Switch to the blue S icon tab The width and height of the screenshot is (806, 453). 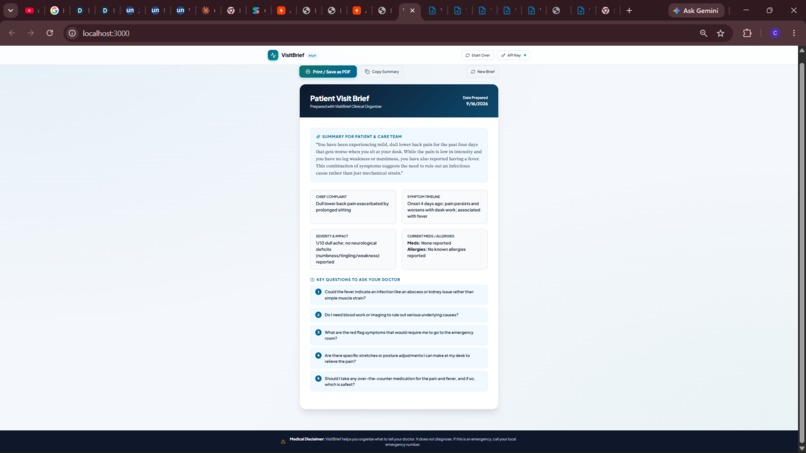[256, 10]
